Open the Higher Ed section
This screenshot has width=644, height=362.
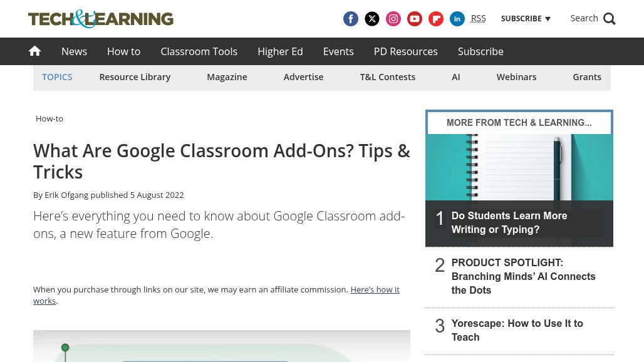click(x=280, y=51)
